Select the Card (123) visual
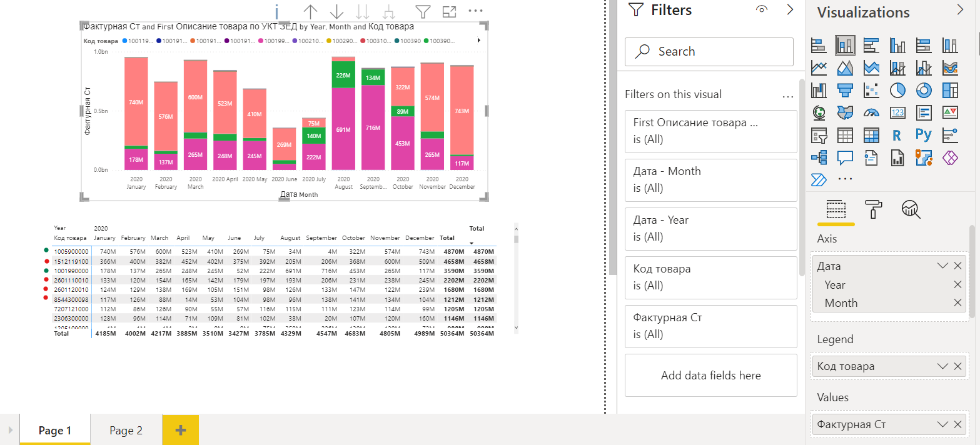The image size is (980, 445). 897,112
